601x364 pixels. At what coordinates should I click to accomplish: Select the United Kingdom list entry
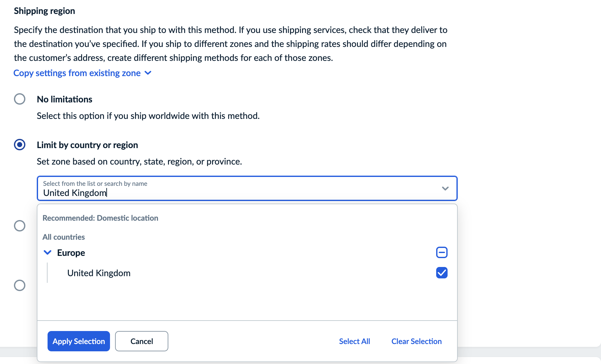coord(99,273)
